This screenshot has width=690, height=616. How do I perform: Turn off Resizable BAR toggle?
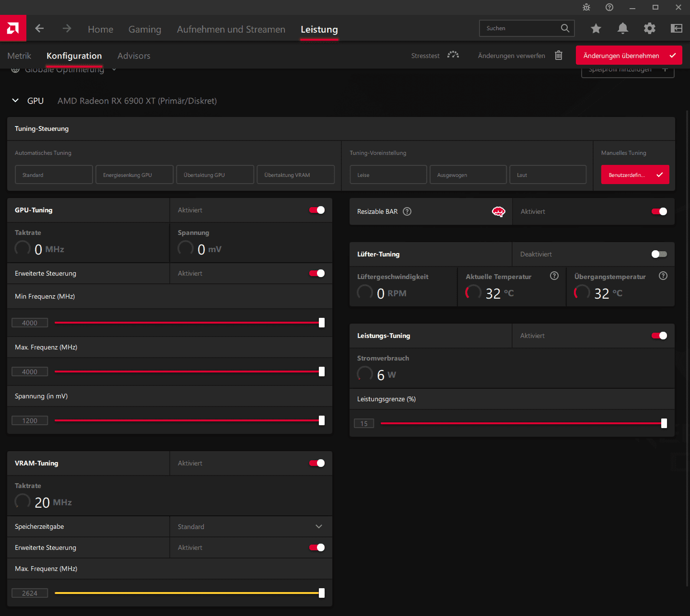[659, 211]
